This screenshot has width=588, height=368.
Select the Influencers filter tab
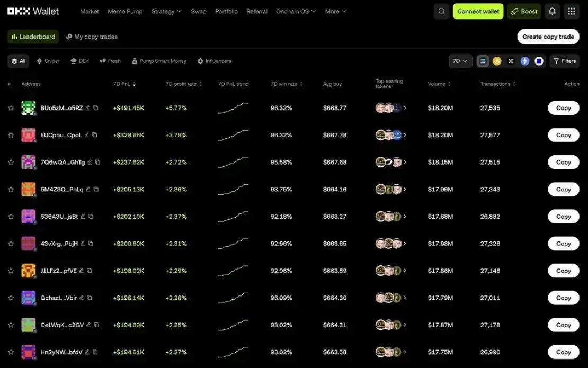215,61
